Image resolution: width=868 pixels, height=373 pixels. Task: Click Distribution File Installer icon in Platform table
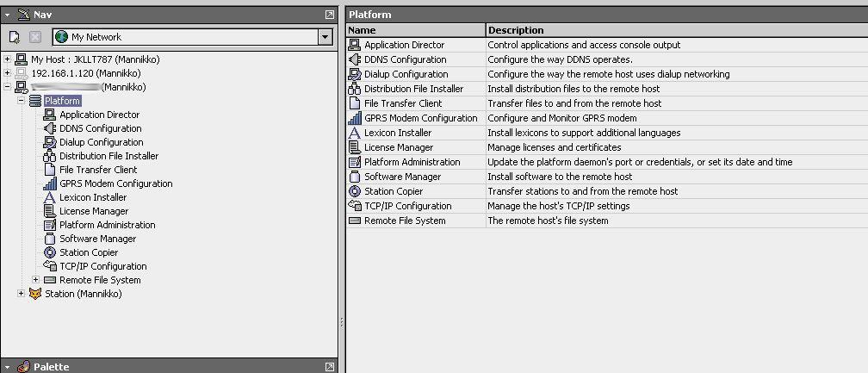tap(354, 89)
